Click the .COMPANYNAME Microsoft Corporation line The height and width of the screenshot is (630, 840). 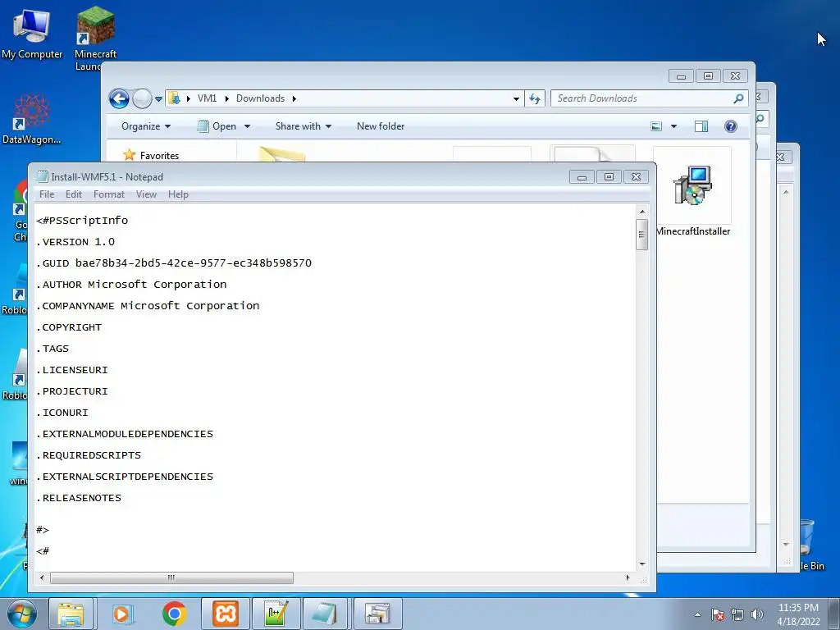coord(148,306)
